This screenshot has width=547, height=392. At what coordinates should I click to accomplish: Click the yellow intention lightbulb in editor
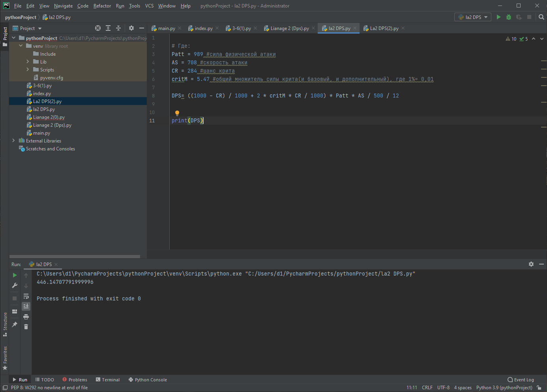(177, 113)
